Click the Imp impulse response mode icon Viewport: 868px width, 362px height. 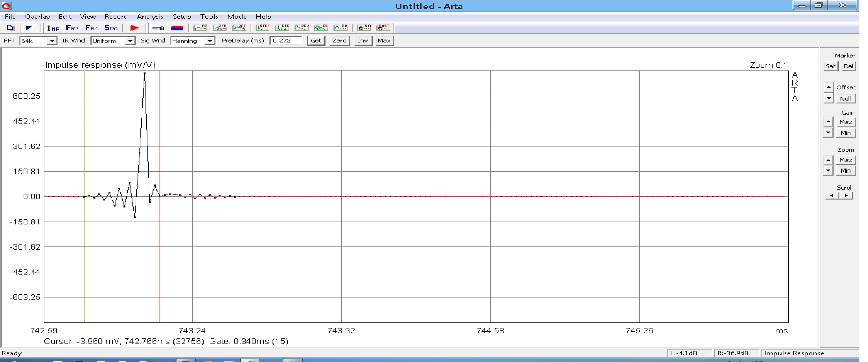pyautogui.click(x=53, y=28)
